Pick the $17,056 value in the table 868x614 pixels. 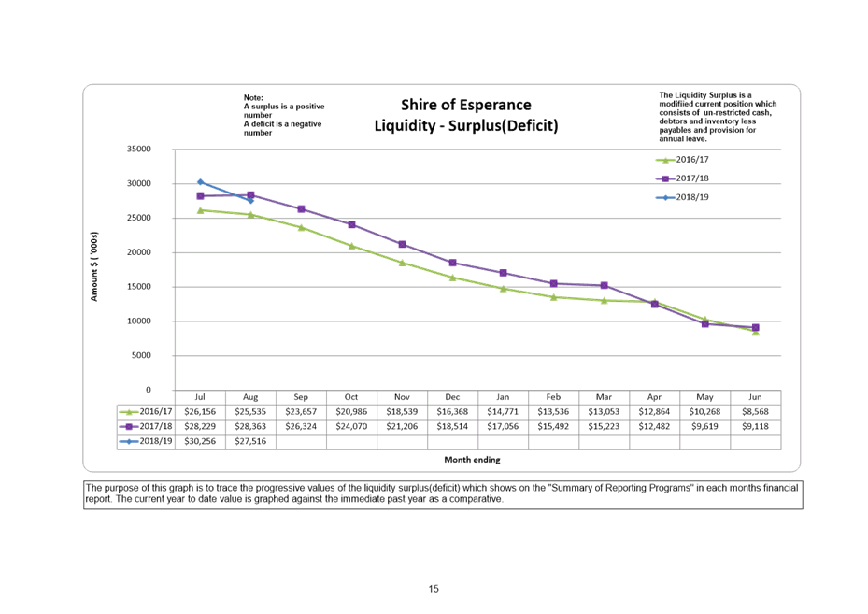[x=503, y=427]
